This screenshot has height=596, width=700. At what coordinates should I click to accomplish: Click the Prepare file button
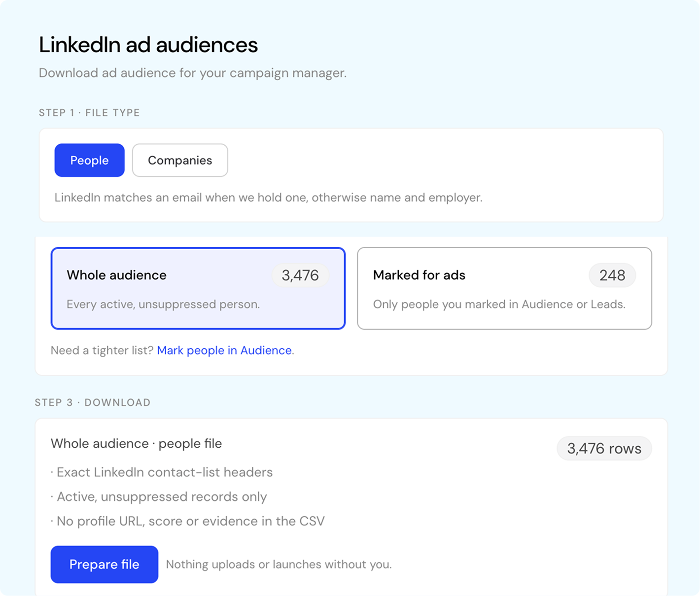pos(105,564)
